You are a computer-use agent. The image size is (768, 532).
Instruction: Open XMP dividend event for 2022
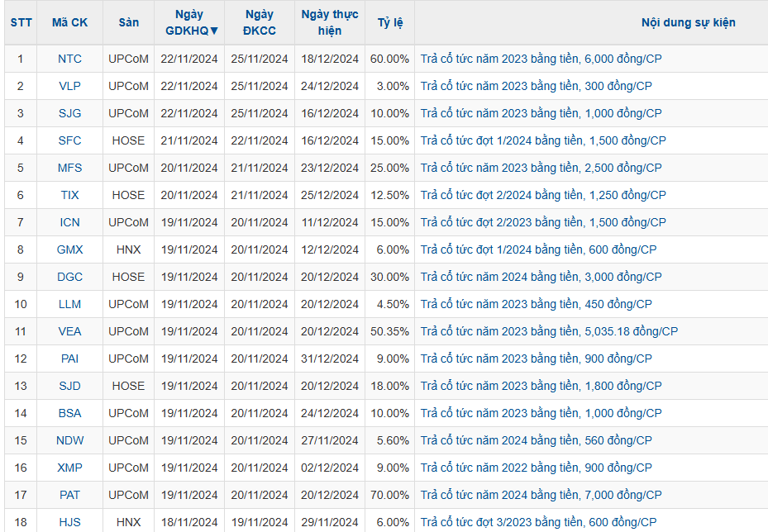(536, 468)
